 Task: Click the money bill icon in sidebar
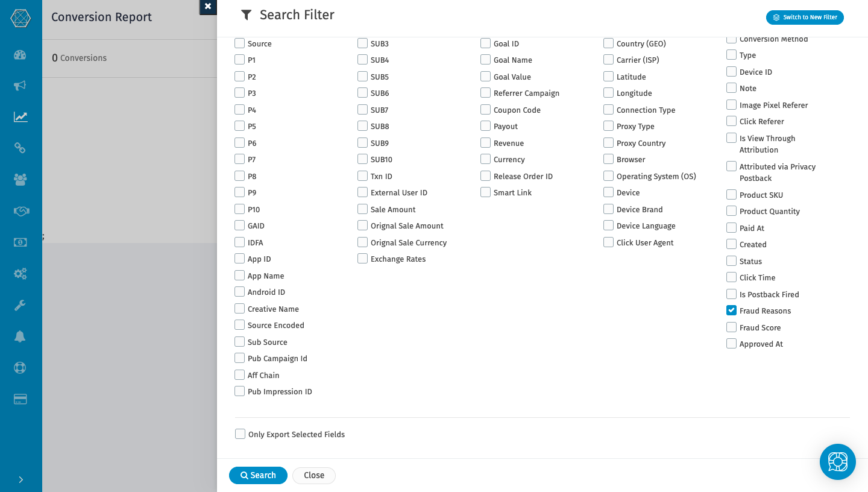(20, 242)
